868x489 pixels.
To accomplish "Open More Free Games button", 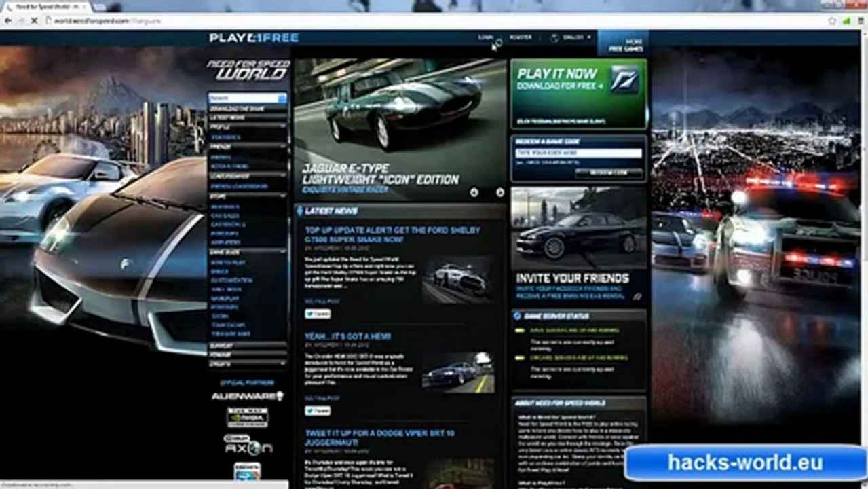I will tap(624, 42).
